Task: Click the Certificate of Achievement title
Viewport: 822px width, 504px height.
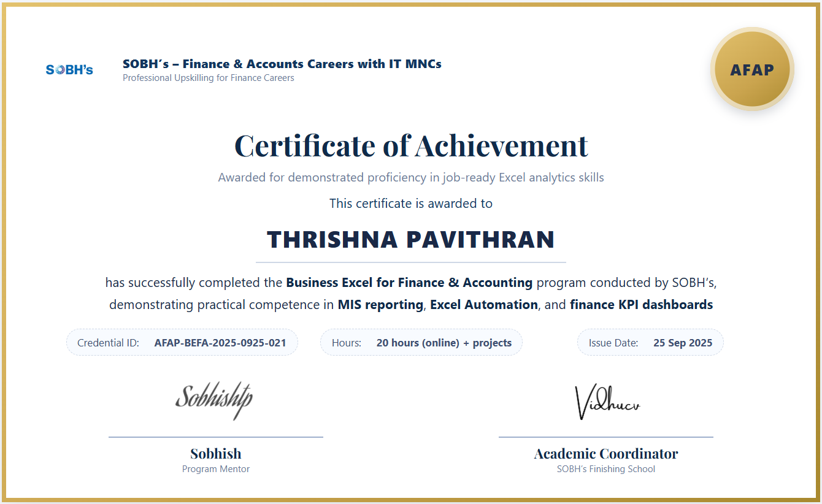Action: pos(411,146)
